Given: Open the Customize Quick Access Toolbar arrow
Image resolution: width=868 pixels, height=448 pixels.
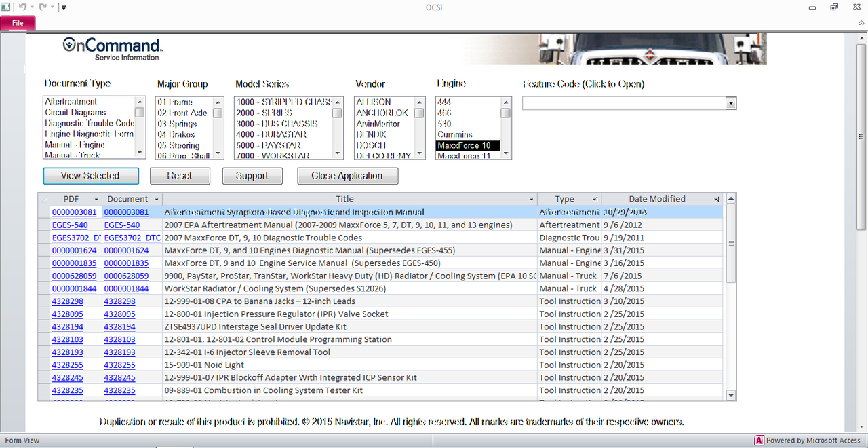Looking at the screenshot, I should (64, 7).
